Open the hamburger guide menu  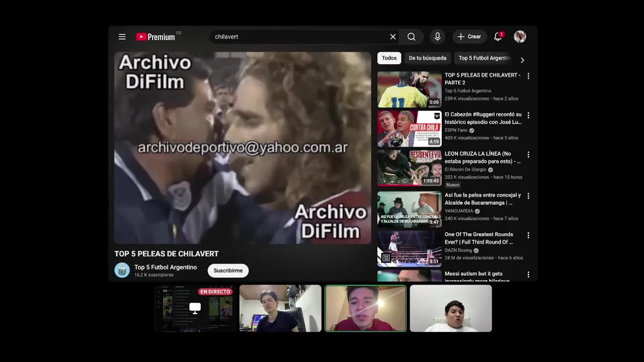tap(122, 37)
